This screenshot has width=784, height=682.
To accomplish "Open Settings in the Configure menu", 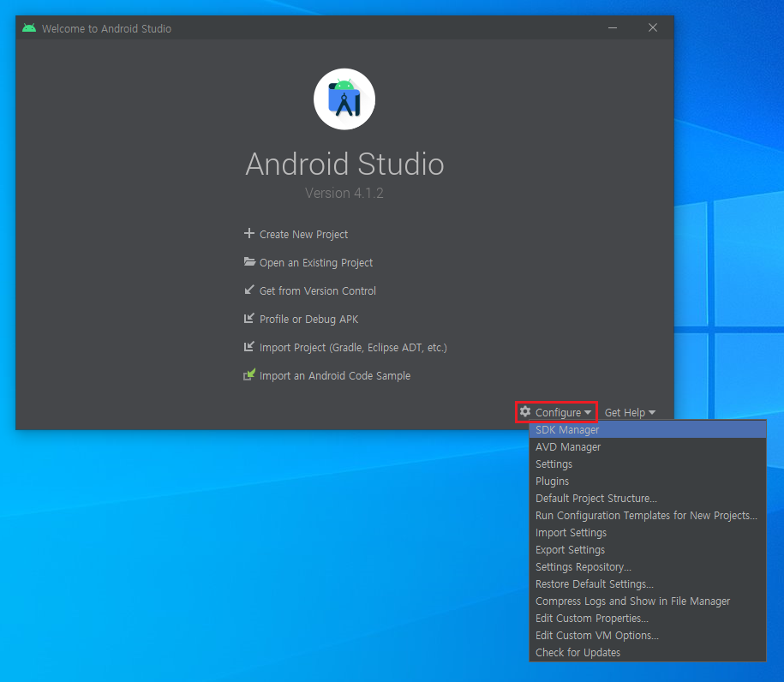I will click(x=648, y=464).
